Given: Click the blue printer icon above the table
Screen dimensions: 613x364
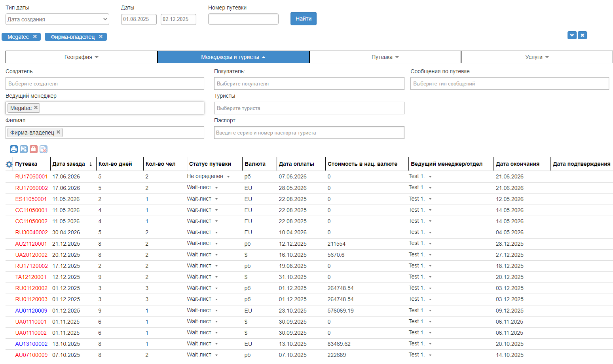Looking at the screenshot, I should point(14,149).
